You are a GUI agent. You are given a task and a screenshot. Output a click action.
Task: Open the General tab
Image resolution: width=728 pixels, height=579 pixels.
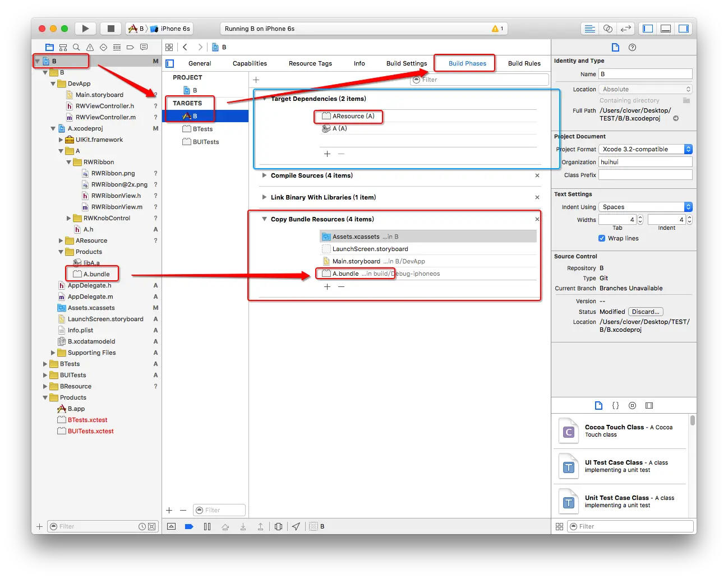pos(200,64)
